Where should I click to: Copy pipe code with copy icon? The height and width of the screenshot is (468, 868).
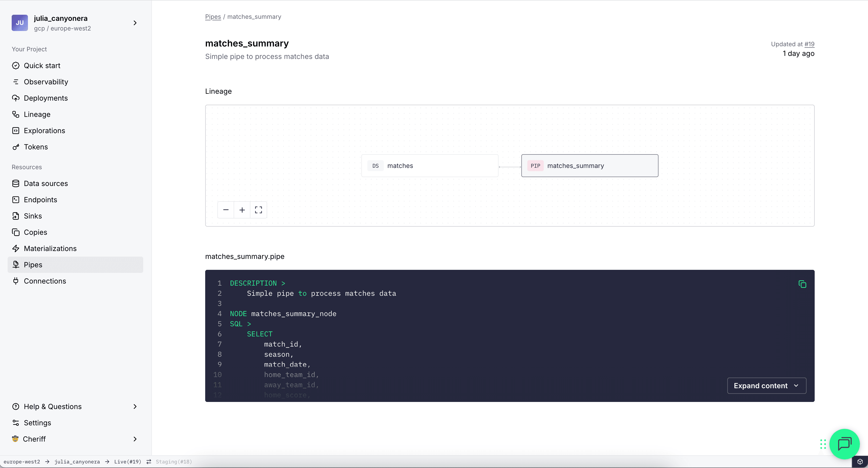802,284
